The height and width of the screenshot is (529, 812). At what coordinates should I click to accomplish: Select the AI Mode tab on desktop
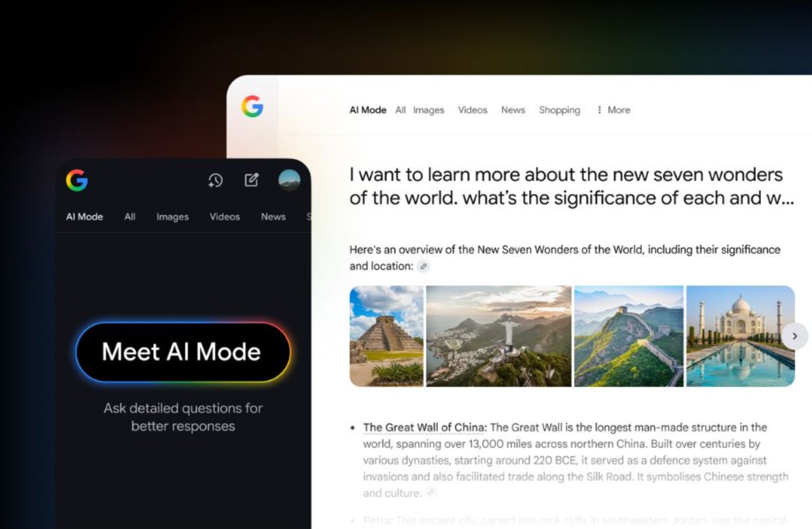[368, 110]
